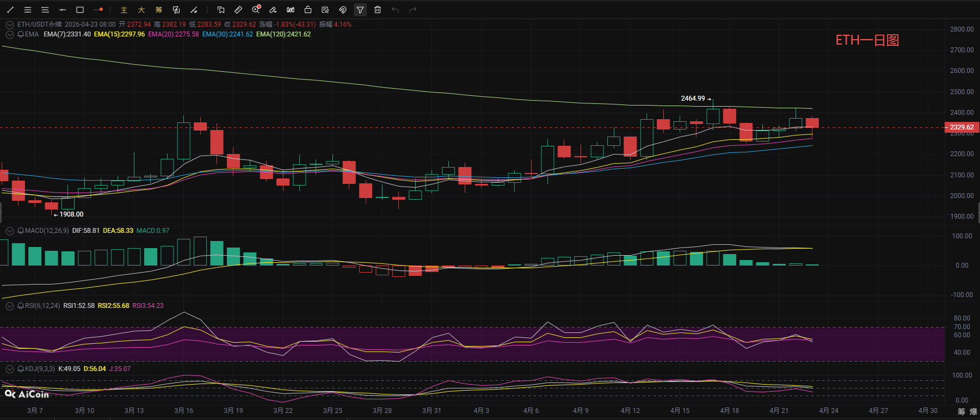Collapse the KDJ indicator panel
The image size is (980, 420).
pyautogui.click(x=9, y=369)
